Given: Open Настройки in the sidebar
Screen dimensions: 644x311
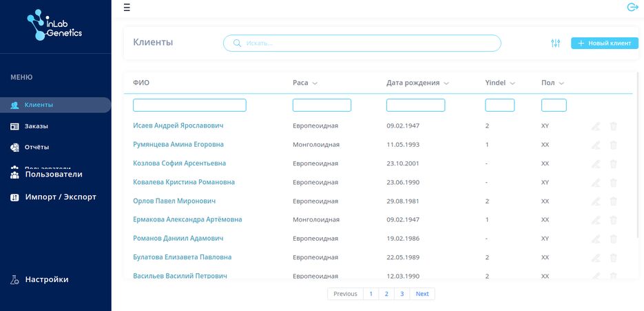Looking at the screenshot, I should click(x=46, y=279).
